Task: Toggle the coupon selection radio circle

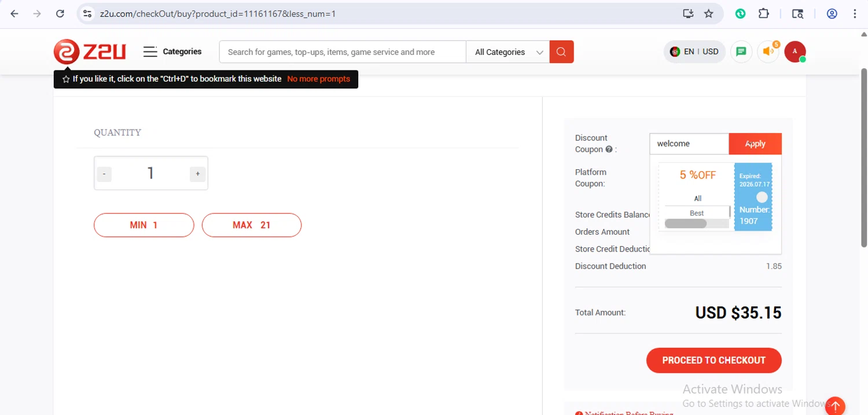Action: coord(762,197)
